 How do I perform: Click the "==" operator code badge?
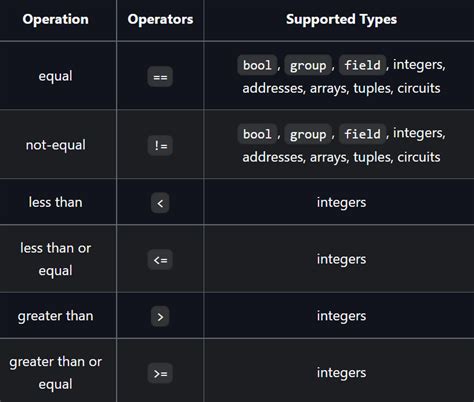[x=160, y=77]
